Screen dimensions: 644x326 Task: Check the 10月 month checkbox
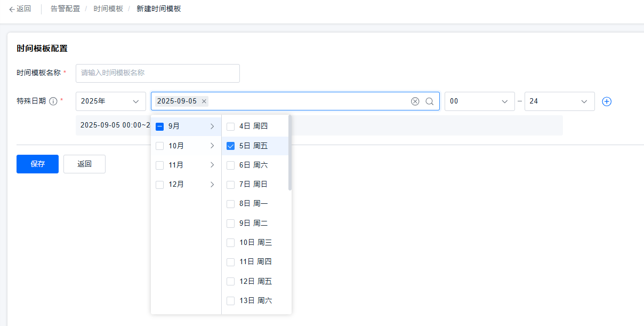click(x=159, y=145)
